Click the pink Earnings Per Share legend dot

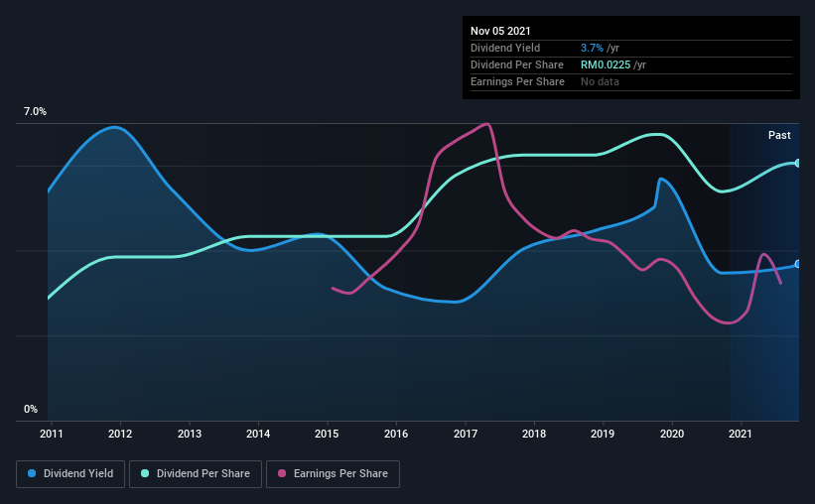pos(282,473)
